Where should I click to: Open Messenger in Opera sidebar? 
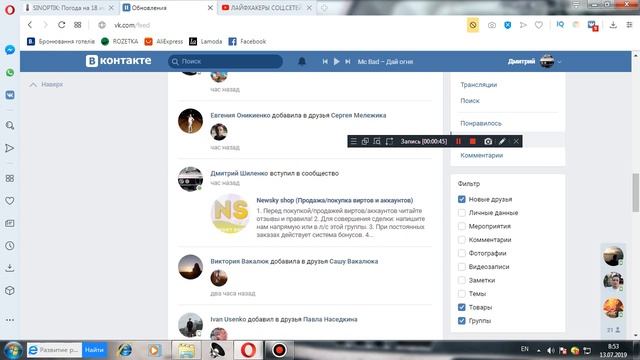10,50
